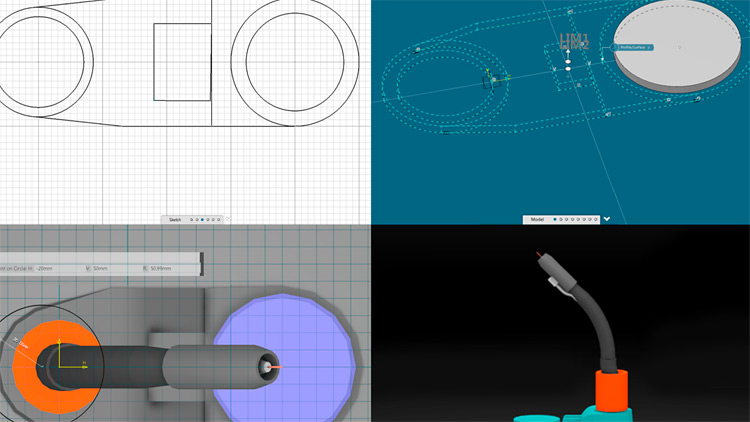
Task: Click the V value field showing 50mm
Action: 102,268
